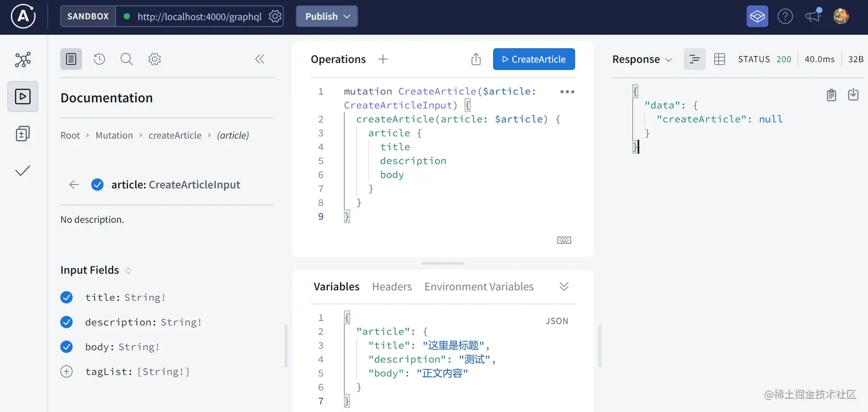
Task: Click the Operations heading
Action: pos(338,59)
